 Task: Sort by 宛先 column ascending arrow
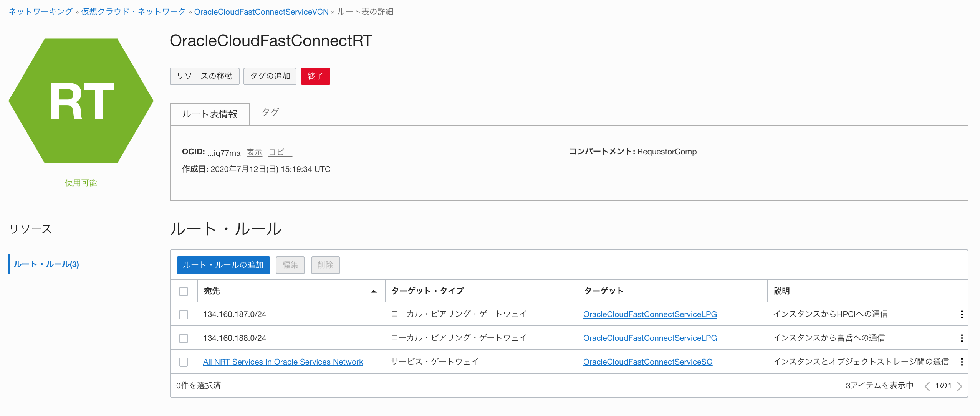pyautogui.click(x=373, y=291)
